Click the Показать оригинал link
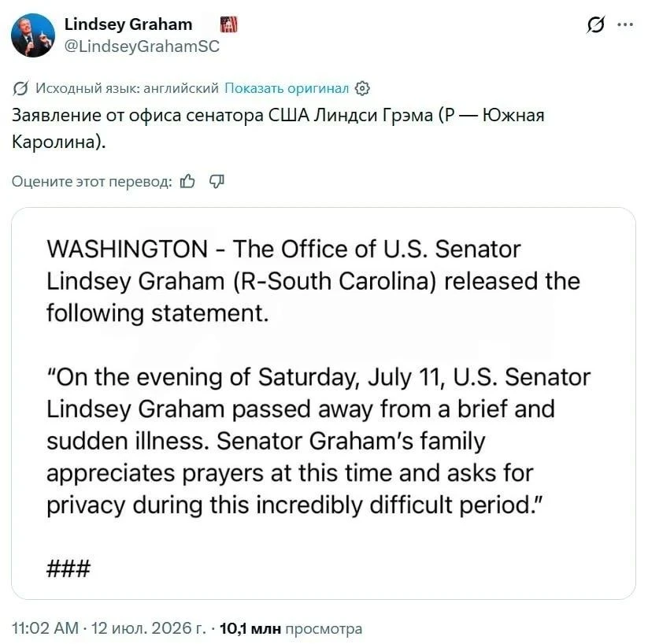 click(x=287, y=88)
